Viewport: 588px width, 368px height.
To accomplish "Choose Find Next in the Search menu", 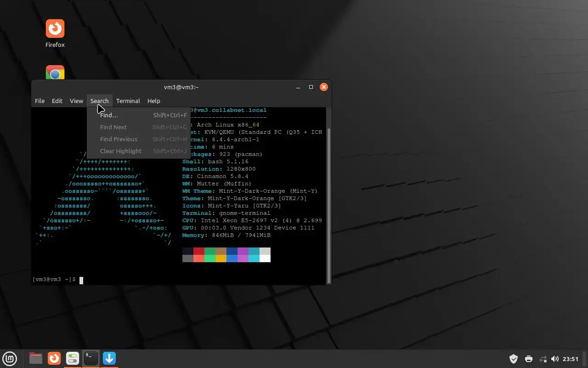I will 139,127.
